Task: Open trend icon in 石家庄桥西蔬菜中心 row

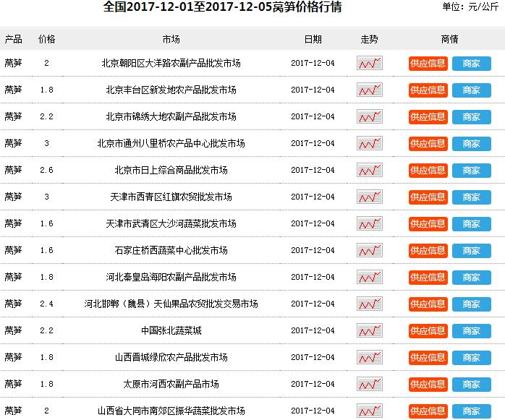Action: coord(370,251)
